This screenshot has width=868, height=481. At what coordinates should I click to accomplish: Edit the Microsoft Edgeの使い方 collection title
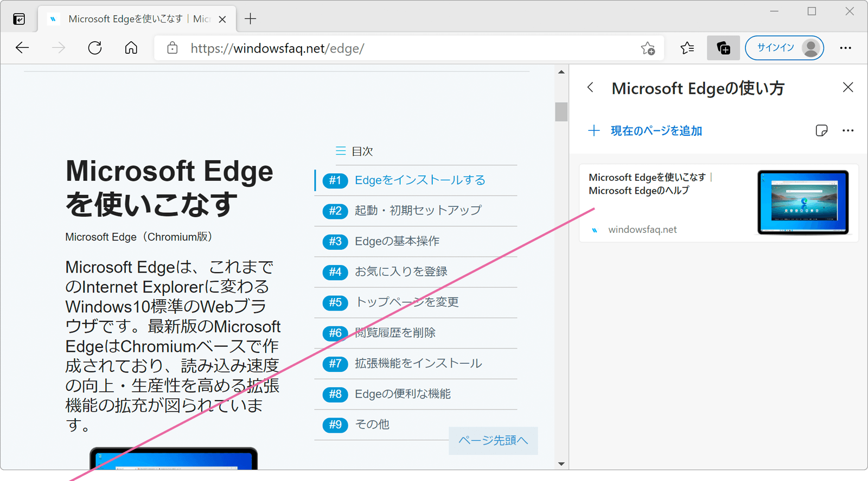698,88
